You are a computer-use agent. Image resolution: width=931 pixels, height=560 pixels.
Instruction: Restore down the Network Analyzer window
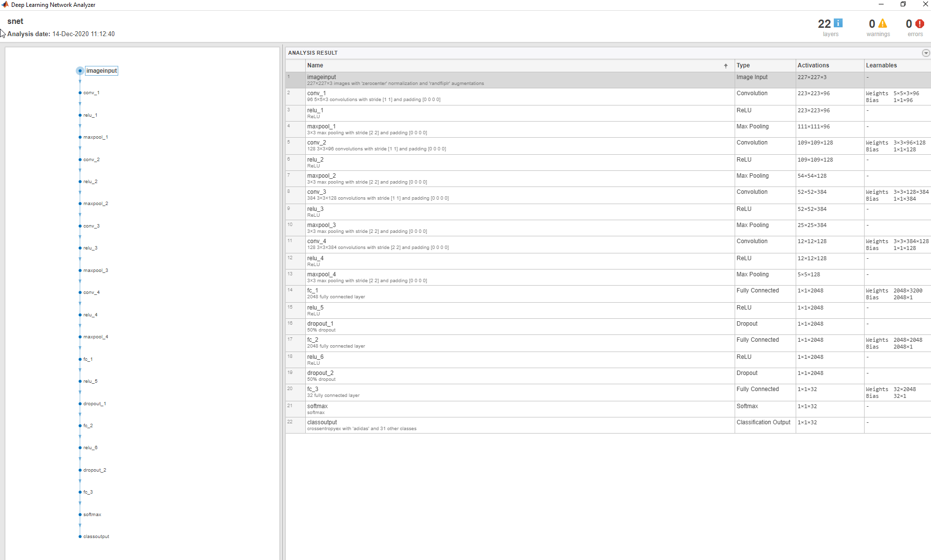[x=903, y=4]
